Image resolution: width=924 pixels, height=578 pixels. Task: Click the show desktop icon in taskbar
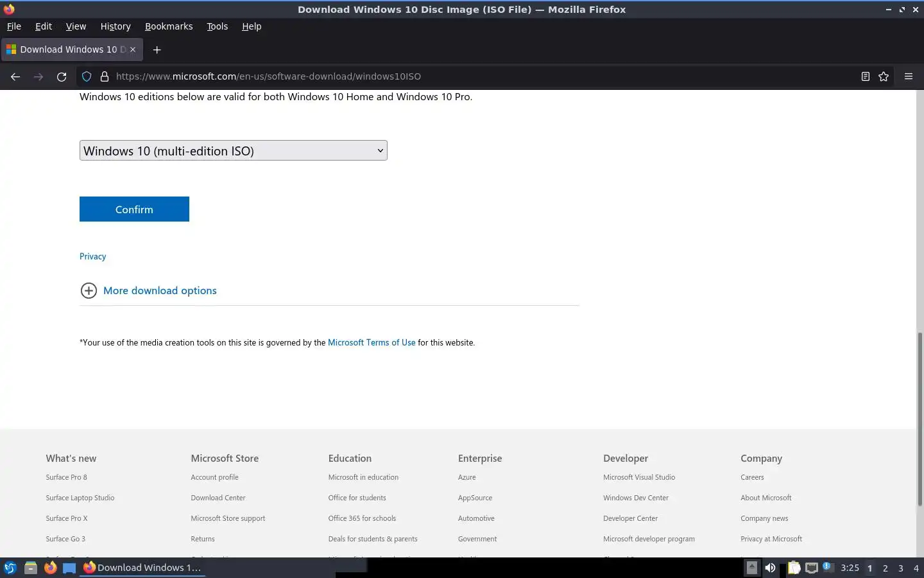69,568
